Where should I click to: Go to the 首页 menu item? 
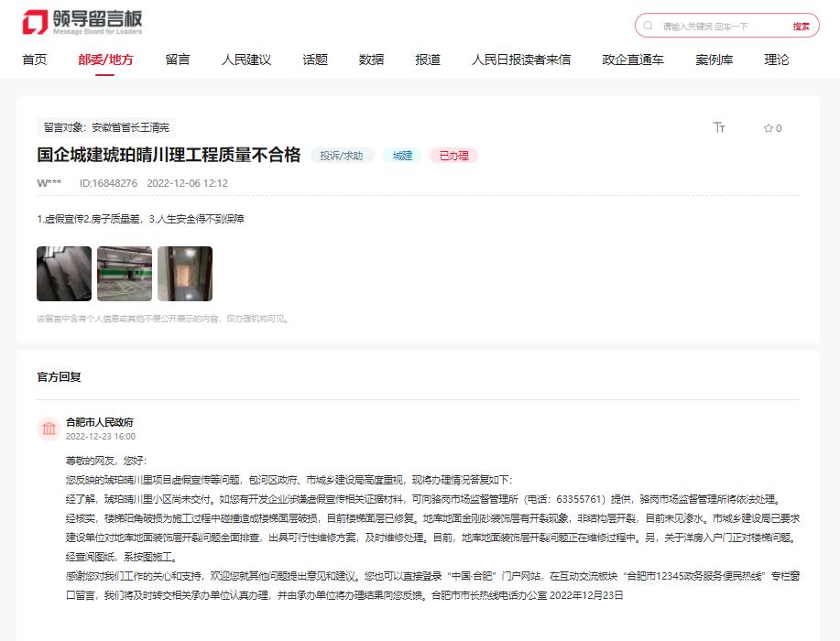coord(33,59)
